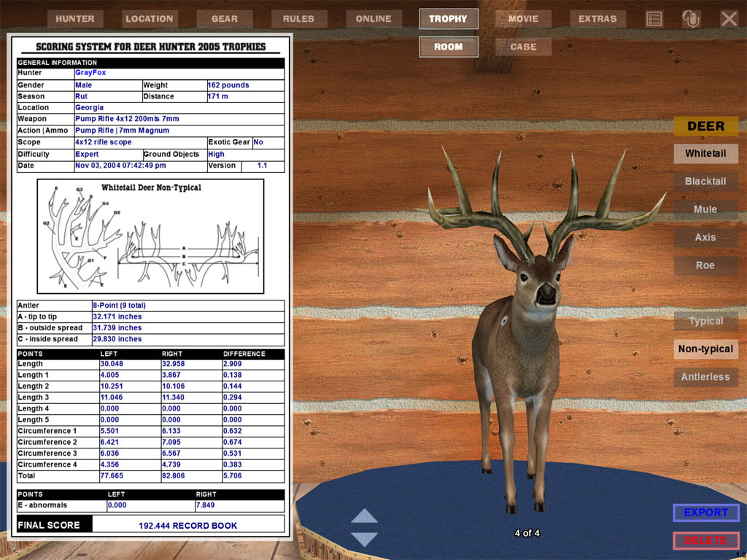The height and width of the screenshot is (560, 747).
Task: Click the Ground Objects value High
Action: (x=216, y=155)
